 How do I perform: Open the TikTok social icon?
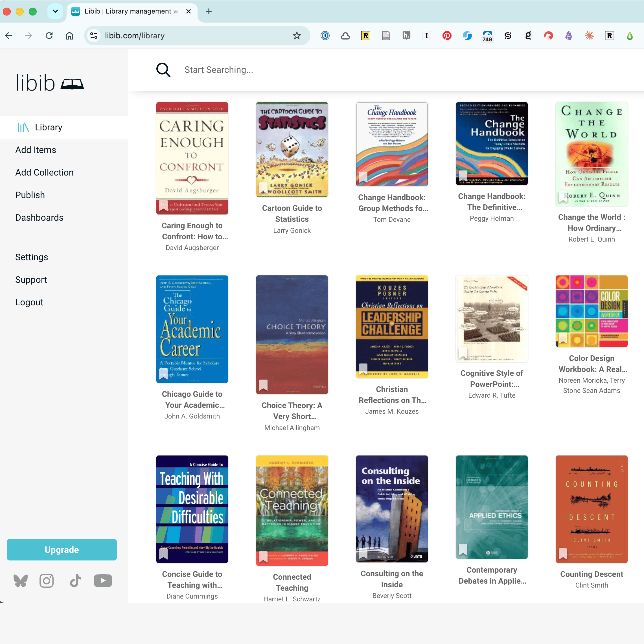pos(76,581)
